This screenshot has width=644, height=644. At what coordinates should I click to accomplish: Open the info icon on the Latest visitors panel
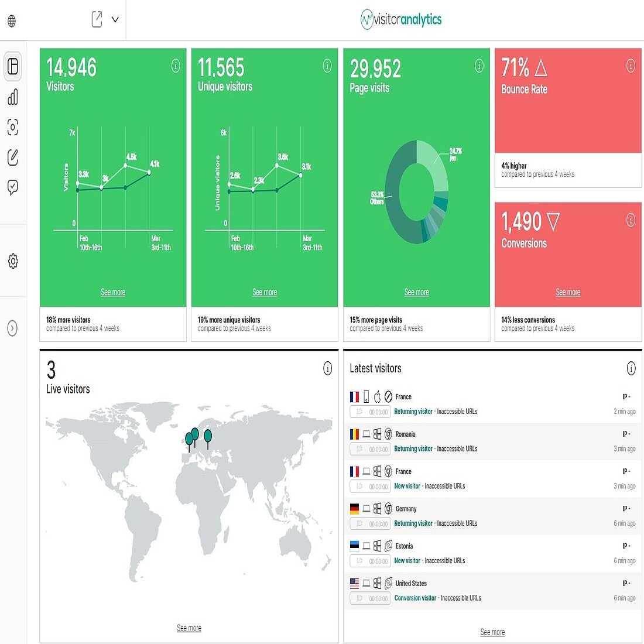631,369
